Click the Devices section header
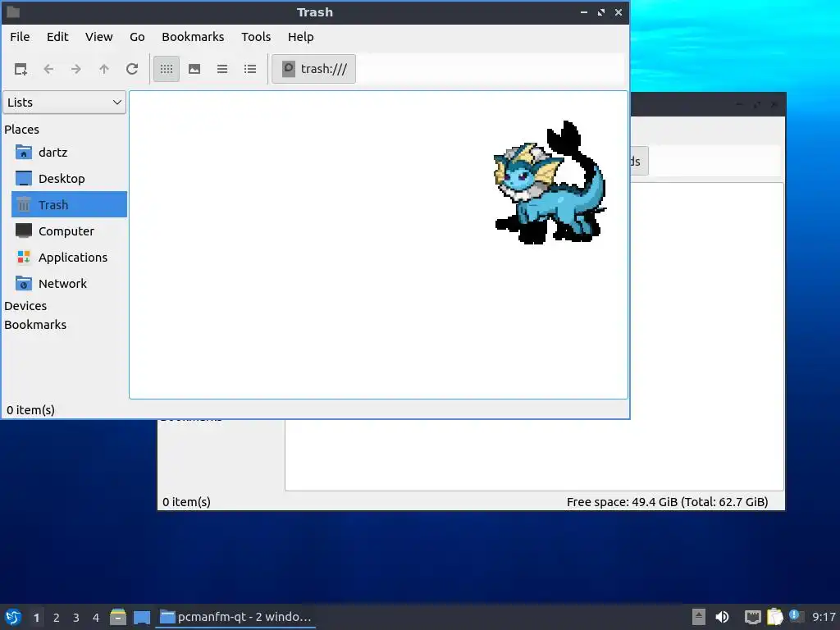Screen dimensions: 840x630 click(x=25, y=306)
